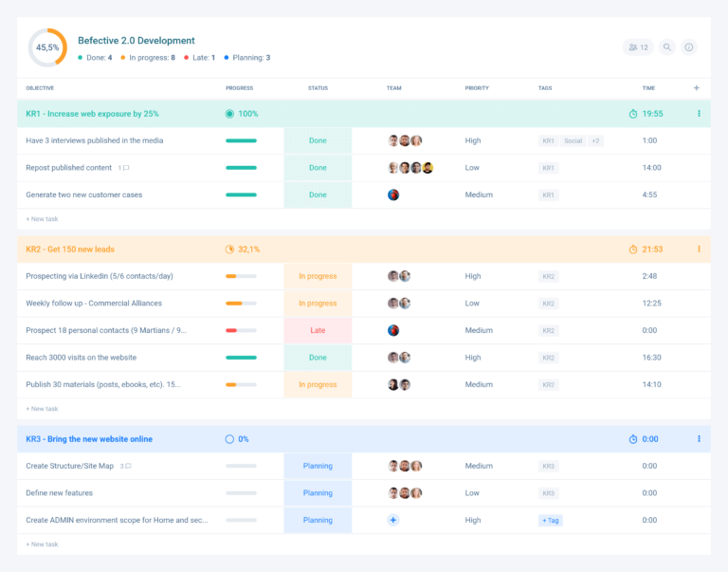Change status of Define new features
This screenshot has width=728, height=572.
coord(318,493)
